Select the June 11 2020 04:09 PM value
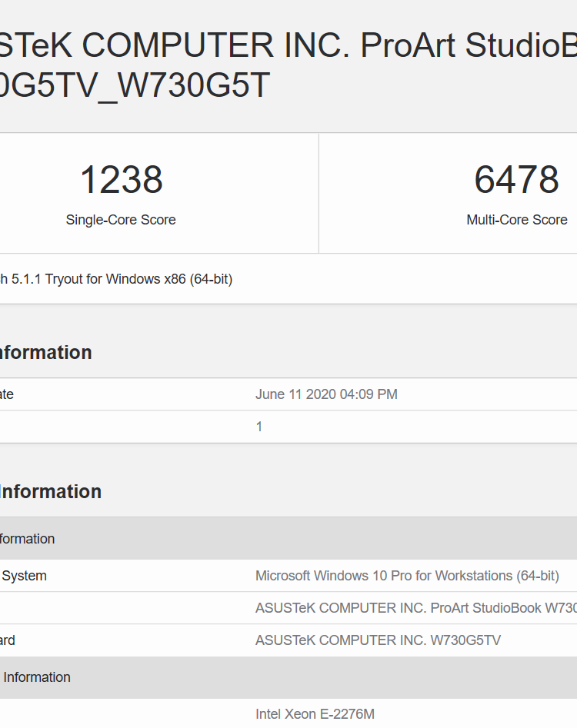577x728 pixels. (x=326, y=394)
